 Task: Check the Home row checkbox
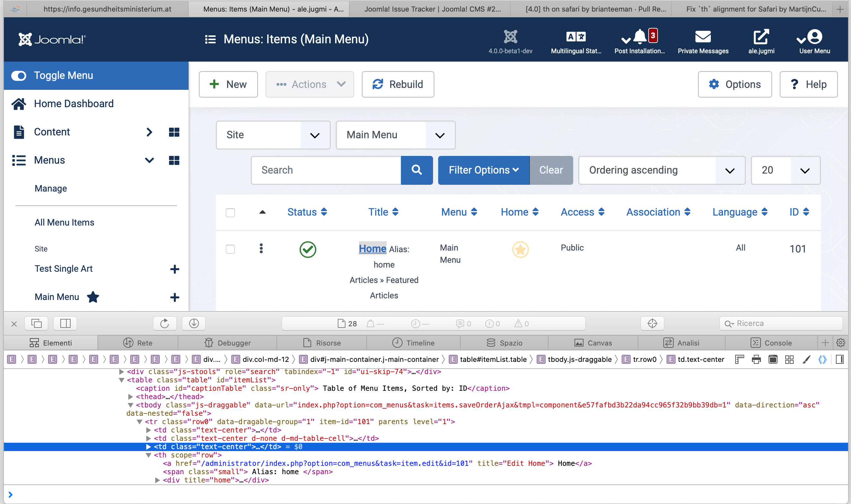[x=230, y=249]
